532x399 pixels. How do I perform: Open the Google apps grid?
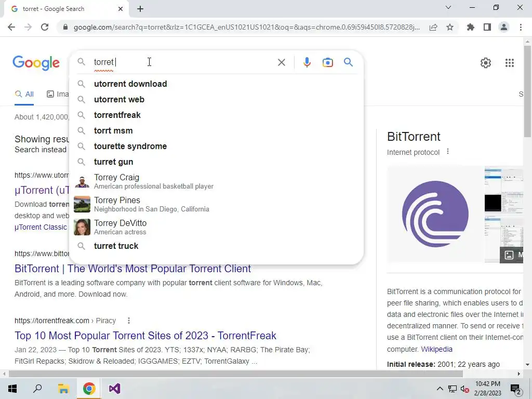coord(510,63)
